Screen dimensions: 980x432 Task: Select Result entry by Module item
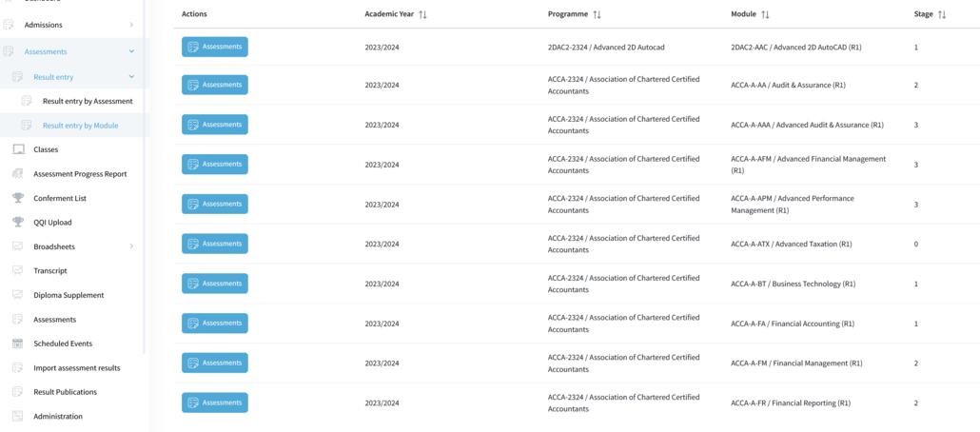(x=81, y=125)
